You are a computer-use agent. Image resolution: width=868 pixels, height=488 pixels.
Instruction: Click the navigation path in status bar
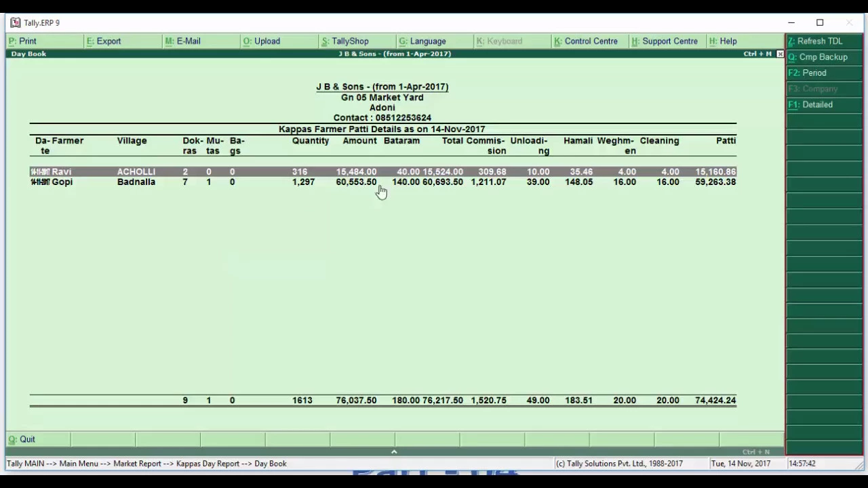pos(146,464)
